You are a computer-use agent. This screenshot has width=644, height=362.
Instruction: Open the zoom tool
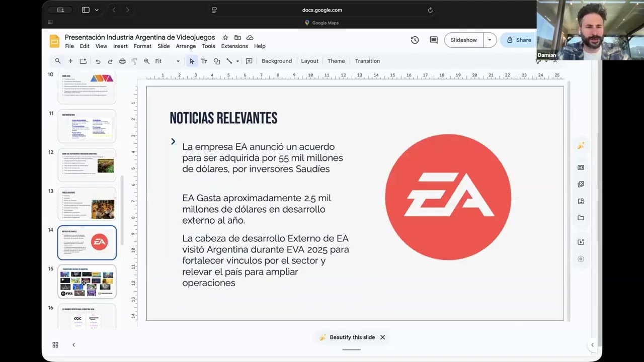[146, 61]
